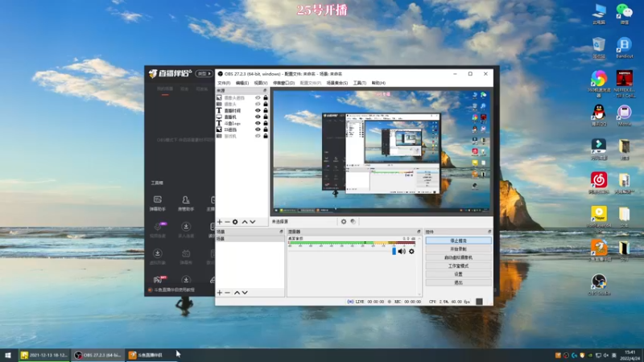644x362 pixels.
Task: Enable Studio Mode button
Action: click(458, 266)
